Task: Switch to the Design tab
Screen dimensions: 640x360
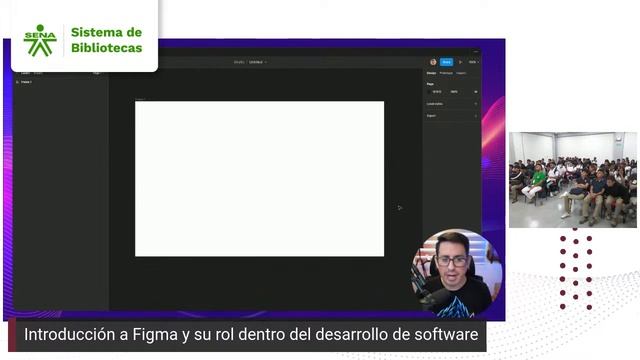Action: click(x=431, y=73)
